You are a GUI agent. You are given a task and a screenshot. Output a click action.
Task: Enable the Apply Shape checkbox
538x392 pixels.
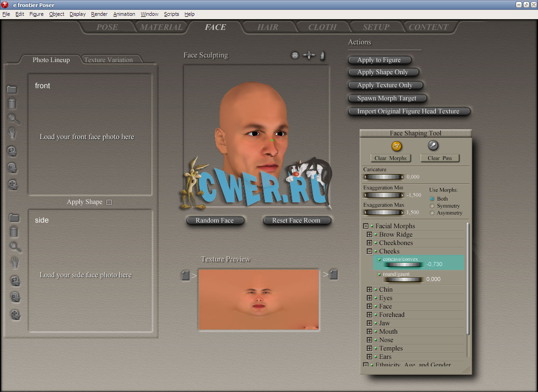pyautogui.click(x=109, y=203)
